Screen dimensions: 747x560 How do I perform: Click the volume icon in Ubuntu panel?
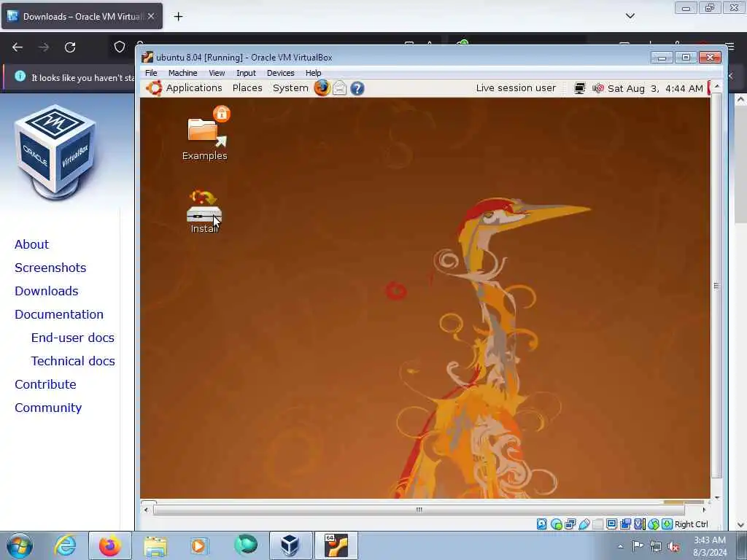598,88
